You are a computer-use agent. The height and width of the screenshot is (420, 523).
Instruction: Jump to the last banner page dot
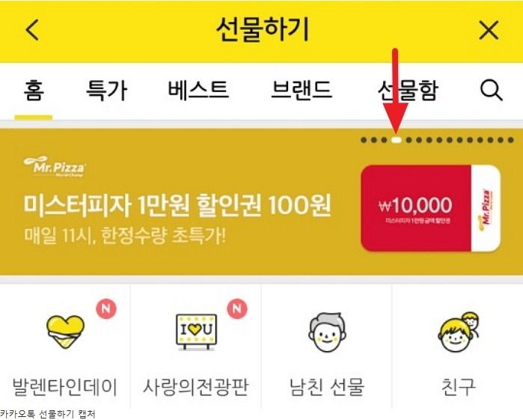511,140
